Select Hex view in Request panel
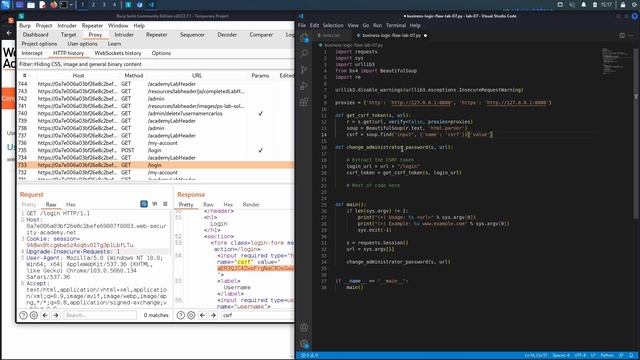The image size is (640, 360). click(x=71, y=204)
